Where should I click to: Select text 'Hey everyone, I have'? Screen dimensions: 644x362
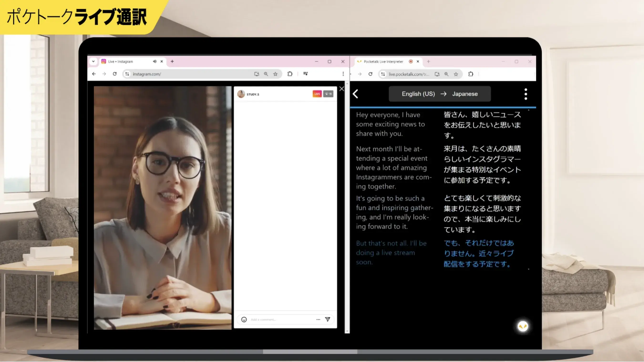(388, 115)
